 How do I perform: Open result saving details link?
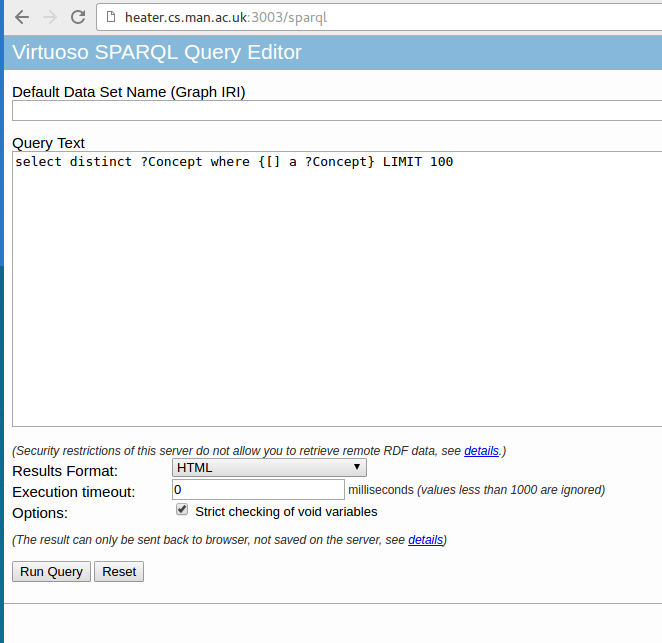pyautogui.click(x=426, y=540)
